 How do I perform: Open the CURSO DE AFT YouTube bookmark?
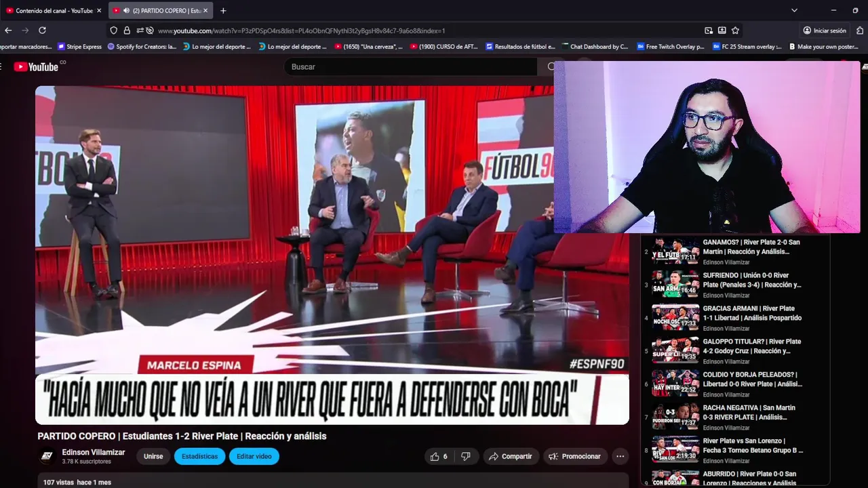(x=444, y=47)
